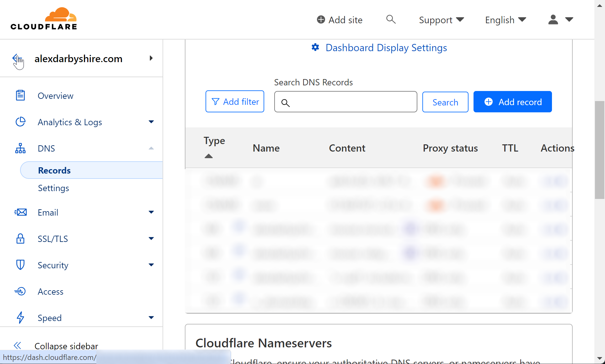Click the Add site link

coord(340,20)
